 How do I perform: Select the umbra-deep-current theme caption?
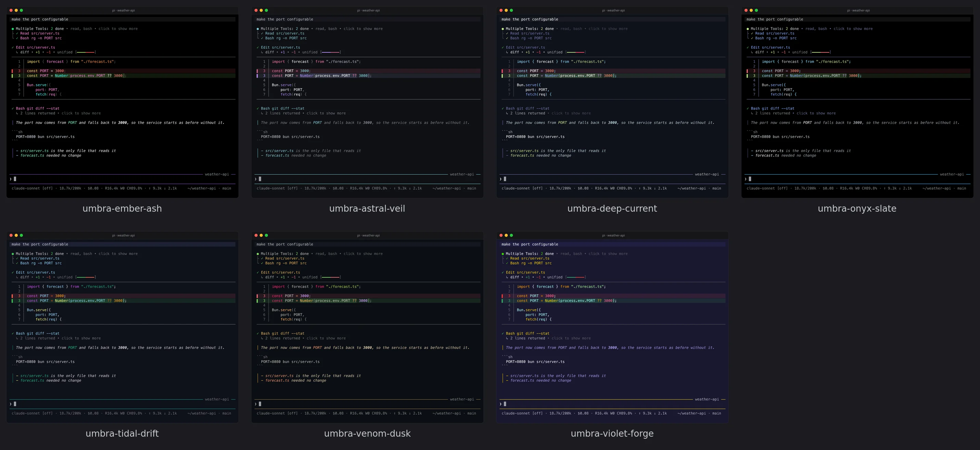coord(612,209)
